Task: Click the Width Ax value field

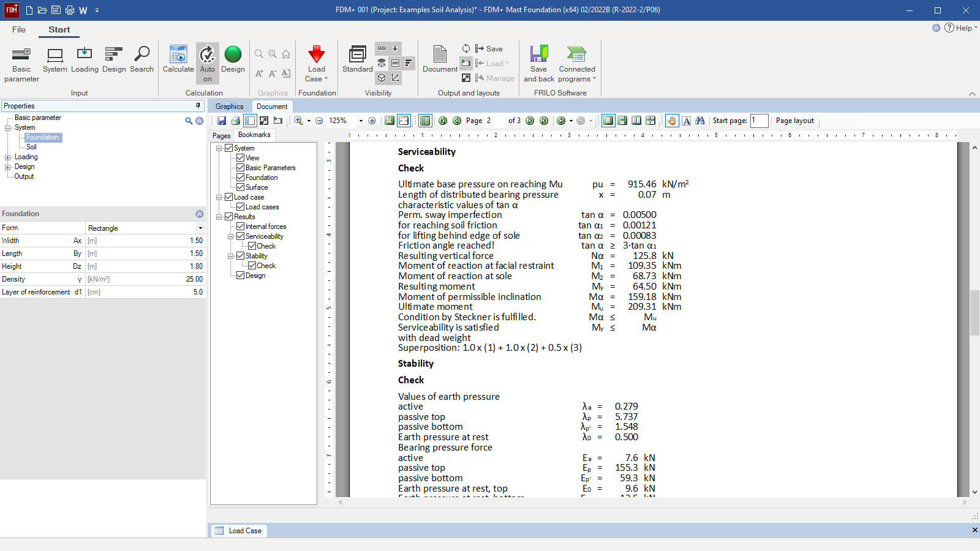Action: [145, 241]
